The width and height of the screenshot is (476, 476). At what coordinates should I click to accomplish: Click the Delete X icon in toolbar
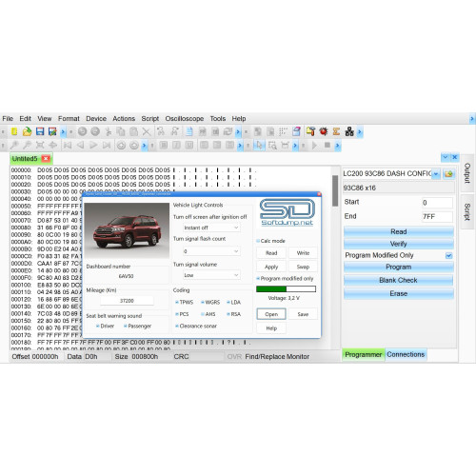(147, 131)
